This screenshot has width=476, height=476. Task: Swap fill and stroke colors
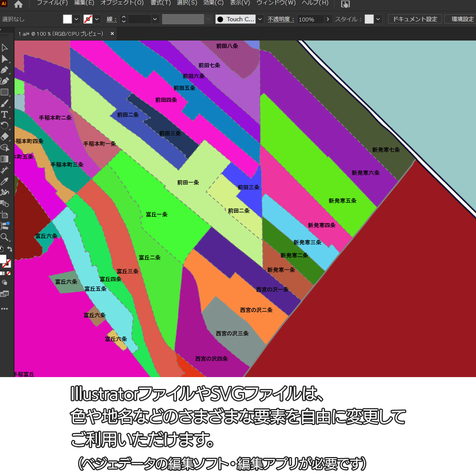pos(10,249)
